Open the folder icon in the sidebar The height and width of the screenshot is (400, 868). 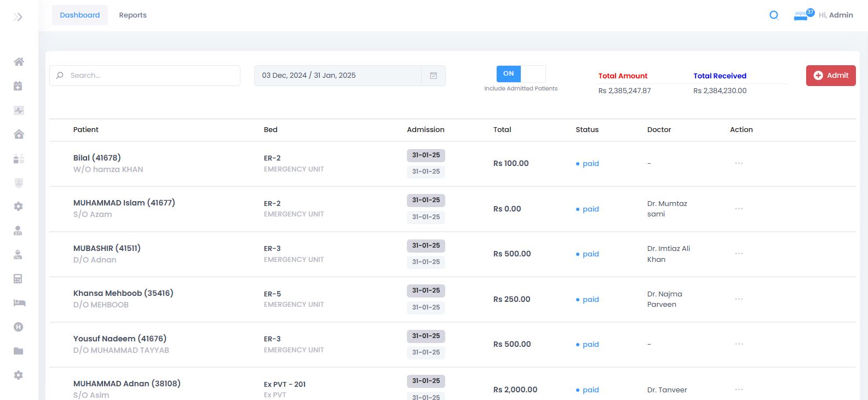point(19,351)
